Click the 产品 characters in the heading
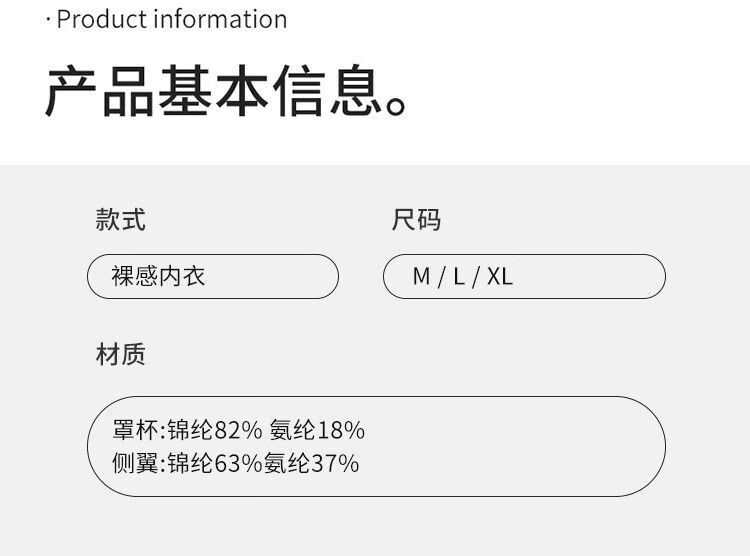Image resolution: width=750 pixels, height=556 pixels. pos(99,91)
